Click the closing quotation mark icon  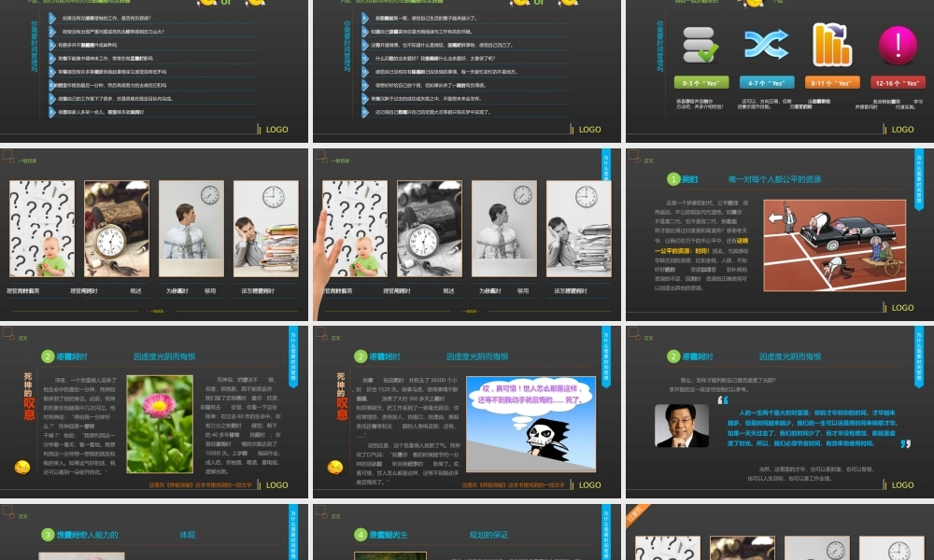pos(905,444)
